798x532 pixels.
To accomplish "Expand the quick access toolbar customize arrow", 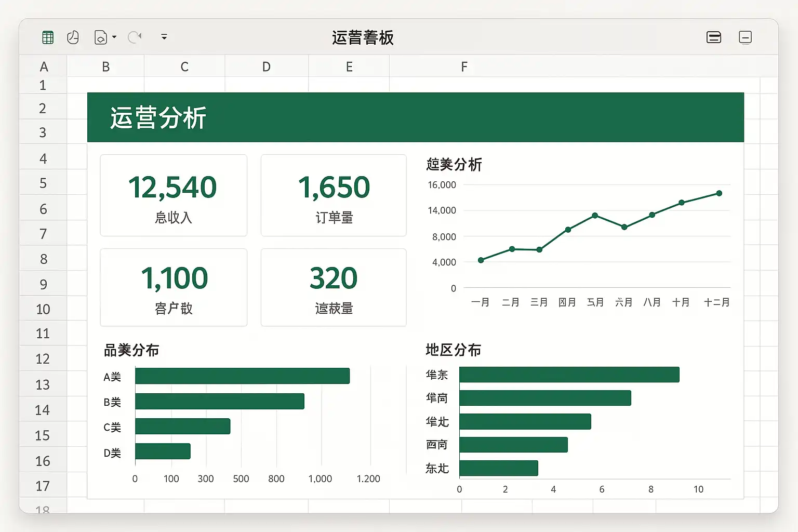I will 164,37.
